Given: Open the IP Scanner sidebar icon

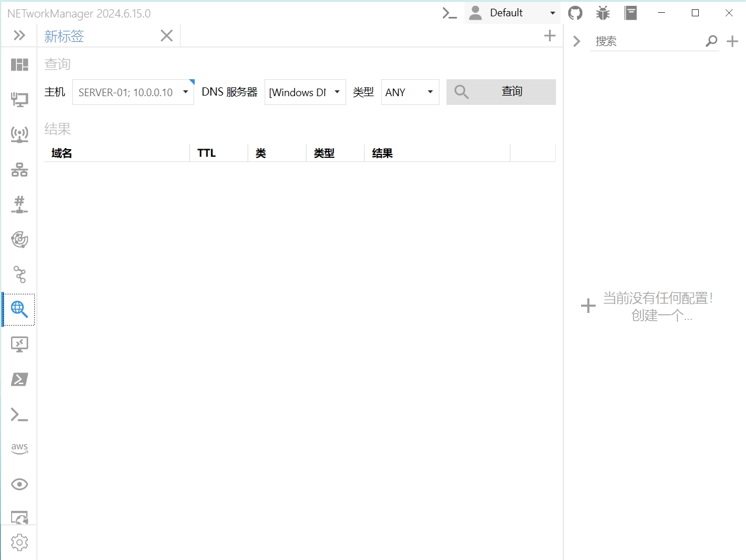Looking at the screenshot, I should click(19, 170).
